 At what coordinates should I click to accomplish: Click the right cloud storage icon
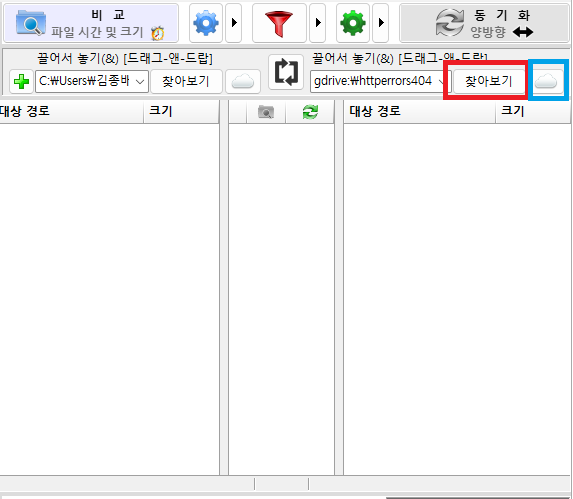546,81
